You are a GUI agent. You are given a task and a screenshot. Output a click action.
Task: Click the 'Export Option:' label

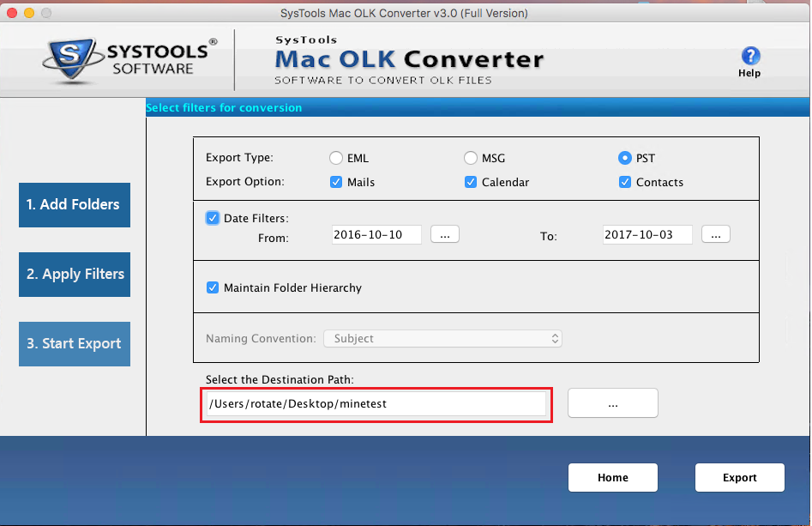(245, 182)
